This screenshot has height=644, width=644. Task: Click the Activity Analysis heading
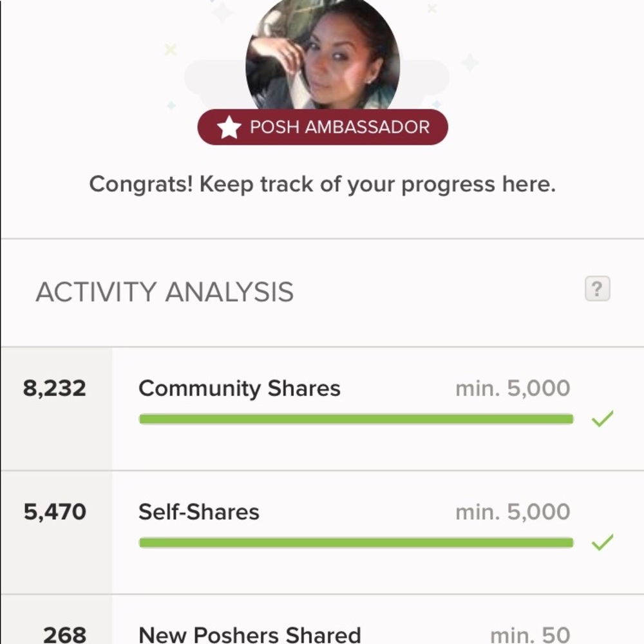pos(164,292)
